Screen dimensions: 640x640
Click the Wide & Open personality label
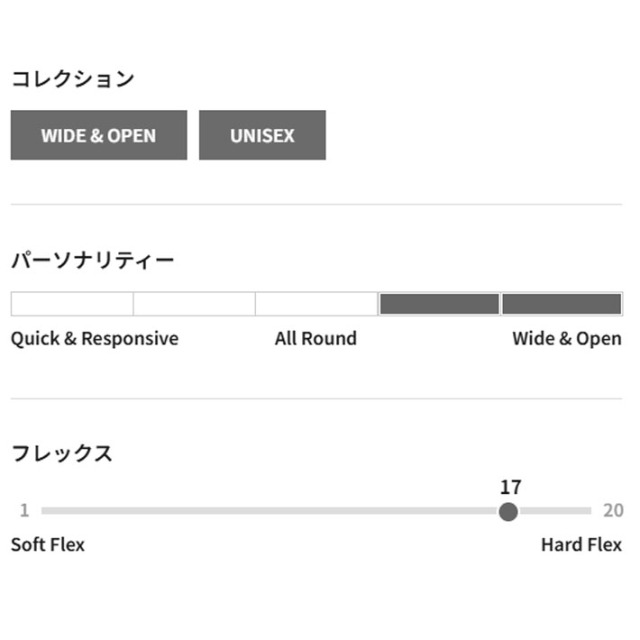[x=567, y=338]
